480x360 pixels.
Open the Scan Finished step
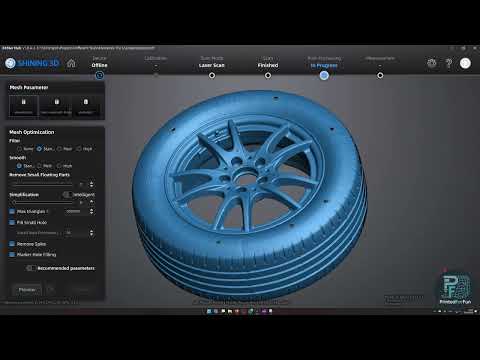tap(268, 62)
